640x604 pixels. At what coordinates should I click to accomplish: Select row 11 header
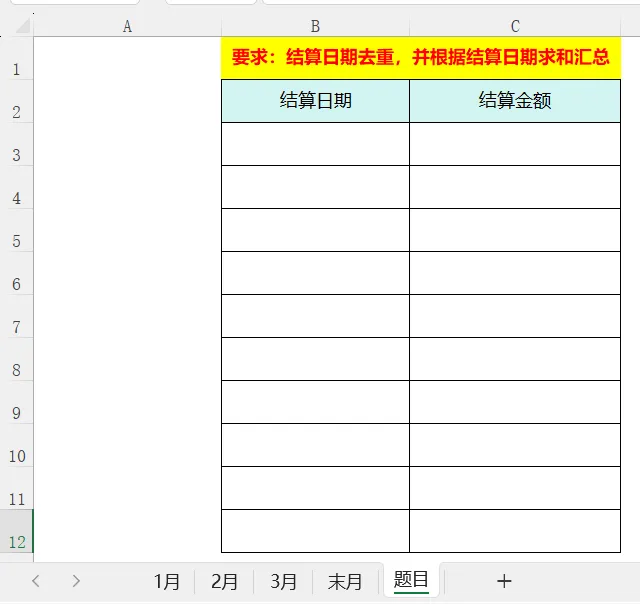16,488
